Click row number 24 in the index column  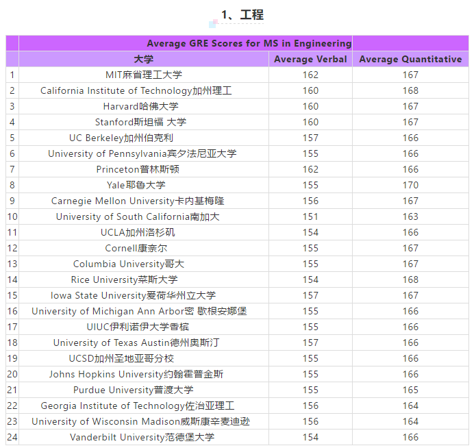pos(12,437)
